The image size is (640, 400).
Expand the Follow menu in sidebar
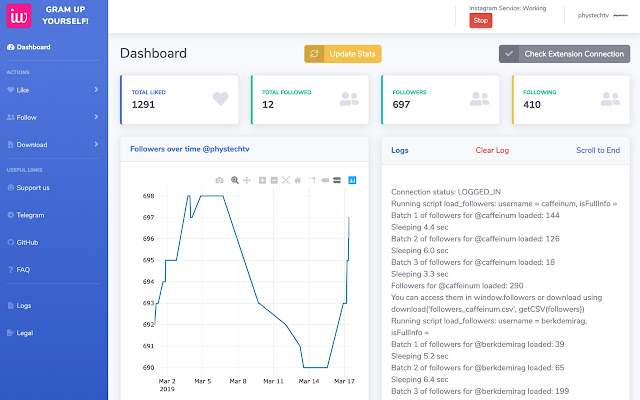point(53,117)
